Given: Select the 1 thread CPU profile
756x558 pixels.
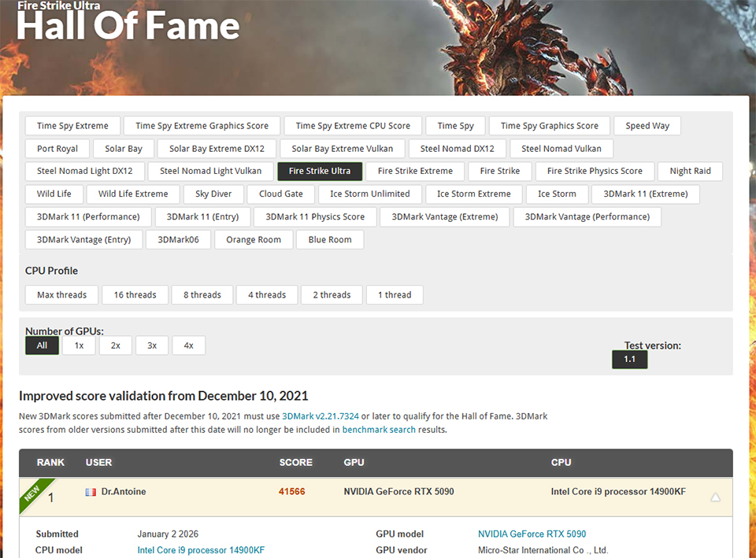Looking at the screenshot, I should [x=395, y=294].
